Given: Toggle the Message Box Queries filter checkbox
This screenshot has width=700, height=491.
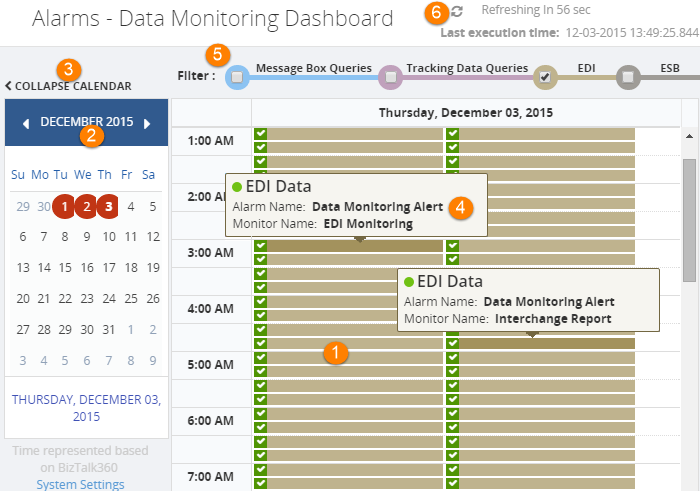Looking at the screenshot, I should (237, 77).
